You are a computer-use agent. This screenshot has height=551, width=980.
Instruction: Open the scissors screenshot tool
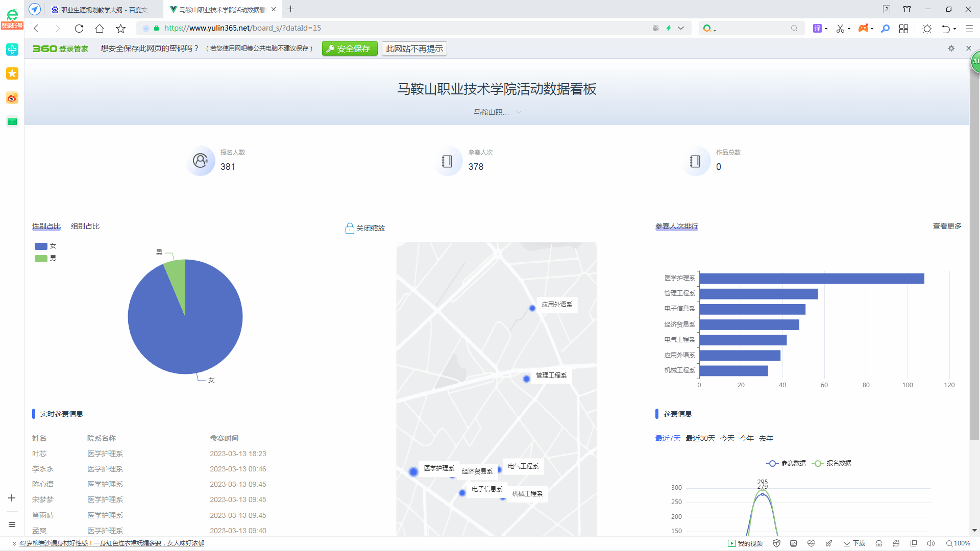click(x=840, y=29)
